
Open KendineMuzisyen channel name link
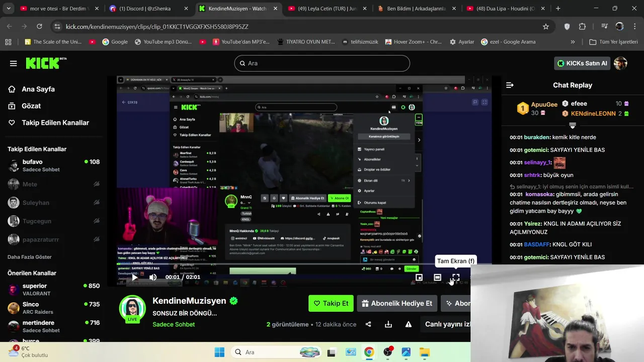click(189, 301)
